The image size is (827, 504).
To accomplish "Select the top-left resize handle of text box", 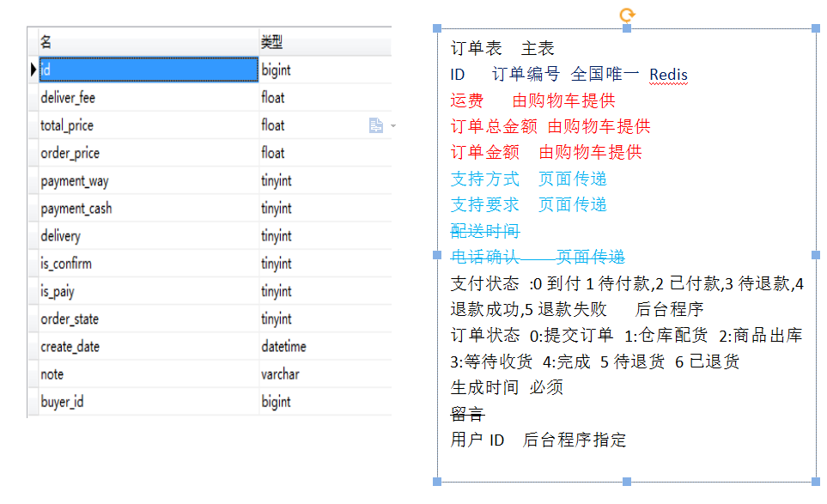I will point(437,28).
